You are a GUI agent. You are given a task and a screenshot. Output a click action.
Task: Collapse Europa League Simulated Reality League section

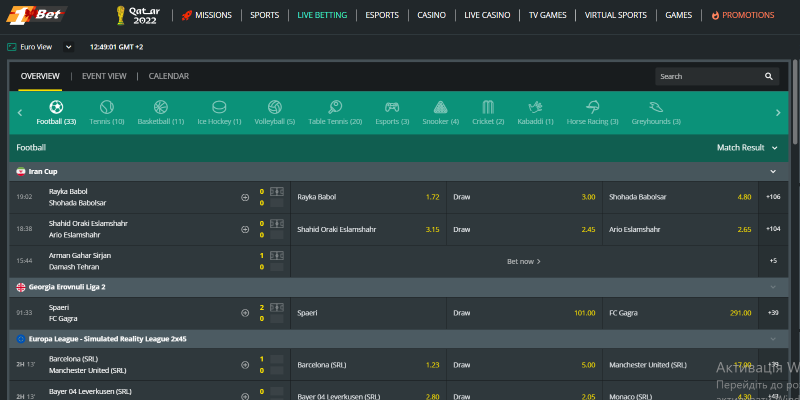pyautogui.click(x=773, y=339)
